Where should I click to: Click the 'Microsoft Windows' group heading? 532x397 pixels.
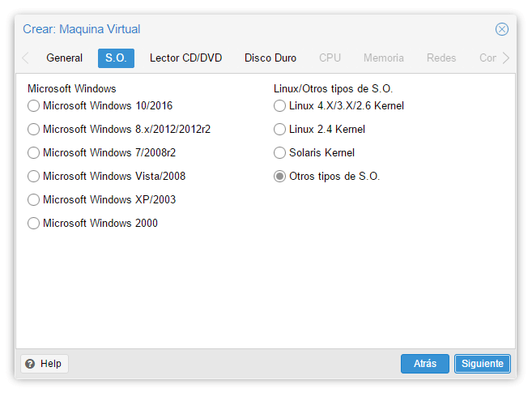click(x=72, y=88)
